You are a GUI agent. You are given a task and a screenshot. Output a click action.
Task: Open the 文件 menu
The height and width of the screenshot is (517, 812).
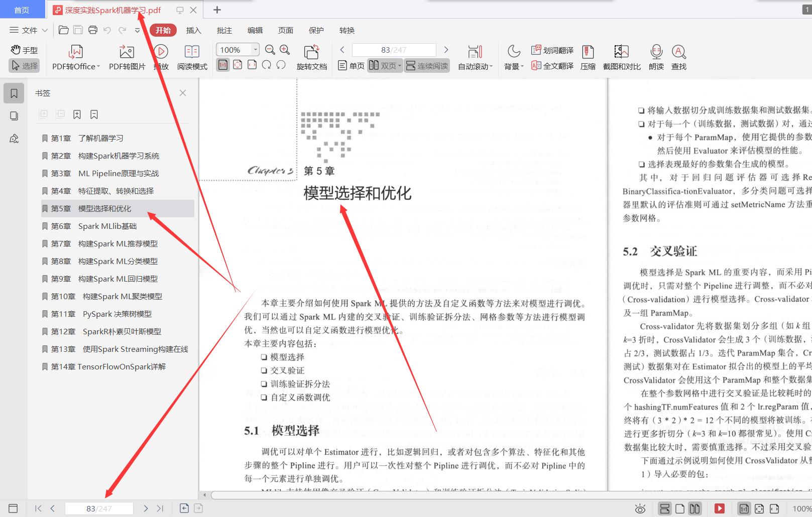pos(29,30)
